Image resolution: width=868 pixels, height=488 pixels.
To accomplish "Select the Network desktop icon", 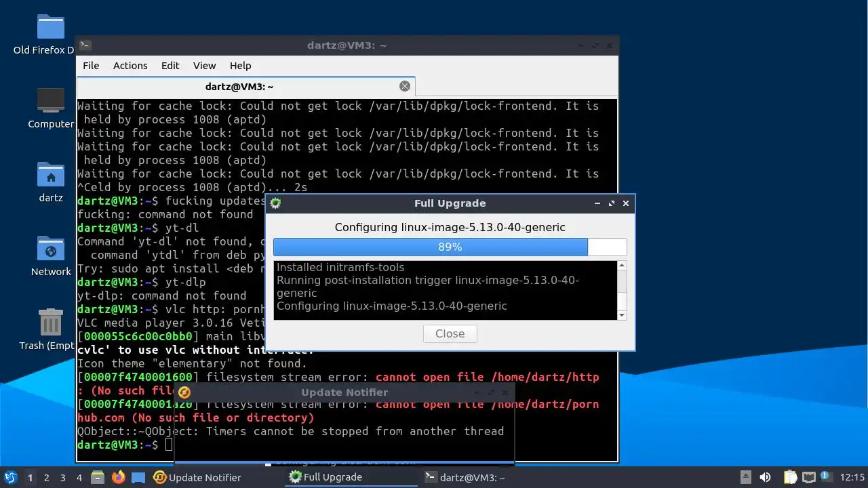I will coord(50,256).
